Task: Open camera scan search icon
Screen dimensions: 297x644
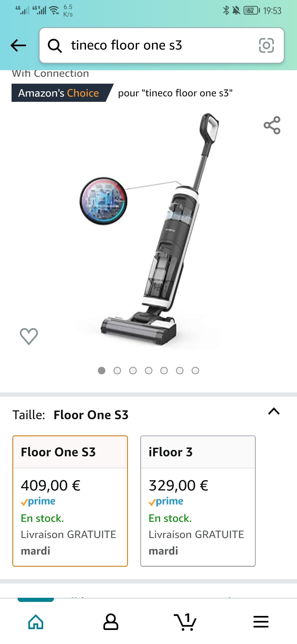Action: click(x=266, y=45)
